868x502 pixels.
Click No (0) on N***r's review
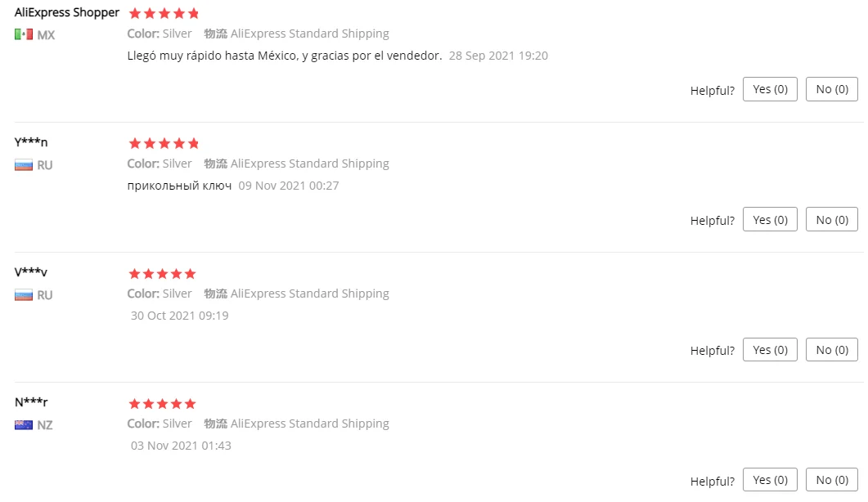pos(831,479)
